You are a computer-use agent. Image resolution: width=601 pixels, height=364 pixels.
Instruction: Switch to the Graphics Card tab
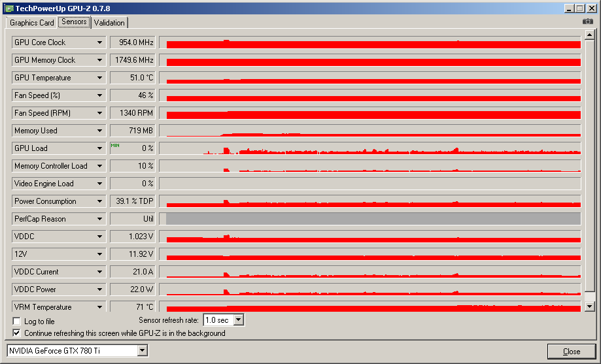(x=32, y=23)
